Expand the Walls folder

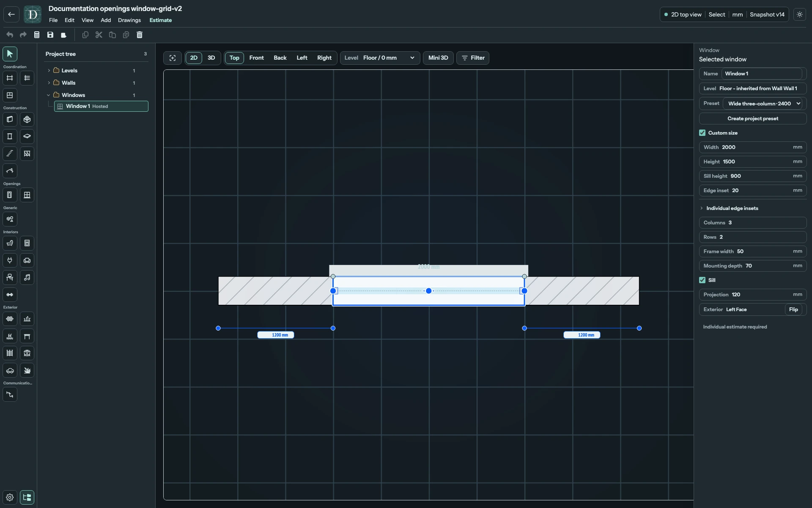click(x=49, y=83)
